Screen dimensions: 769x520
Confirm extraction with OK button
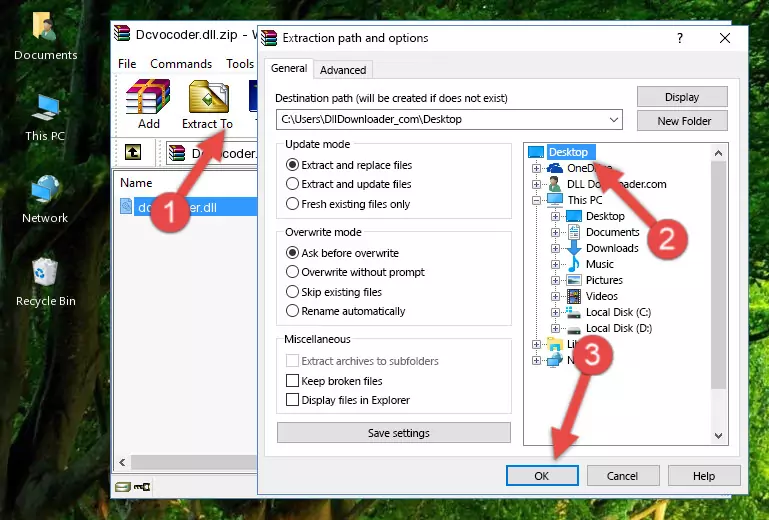point(542,476)
